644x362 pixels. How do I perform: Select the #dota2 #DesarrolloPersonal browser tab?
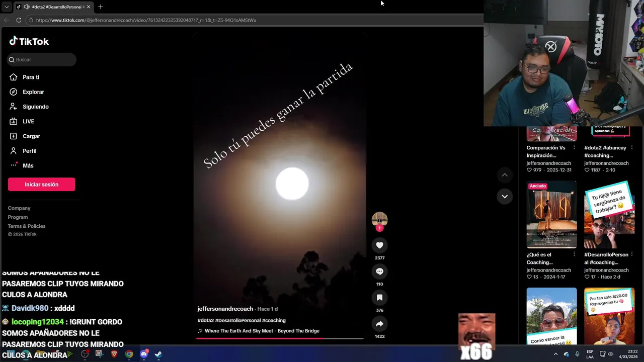(x=53, y=7)
